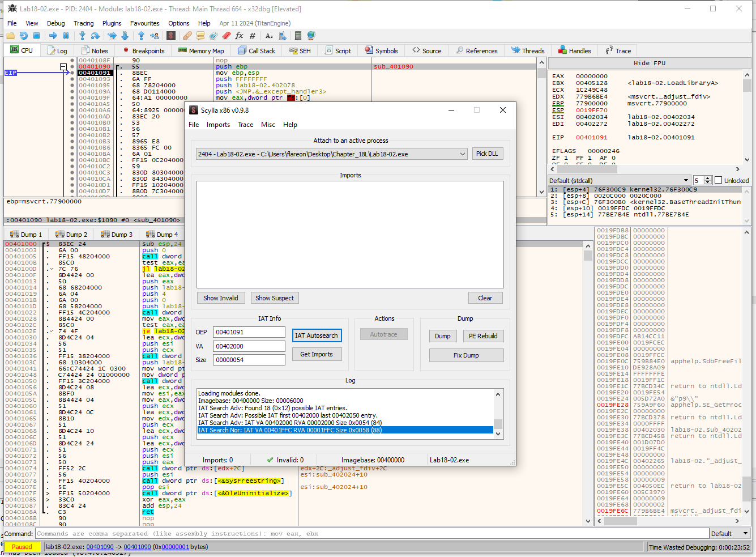Screen dimensions: 756x557
Task: Open a file via toolbar folder icon
Action: click(x=10, y=36)
